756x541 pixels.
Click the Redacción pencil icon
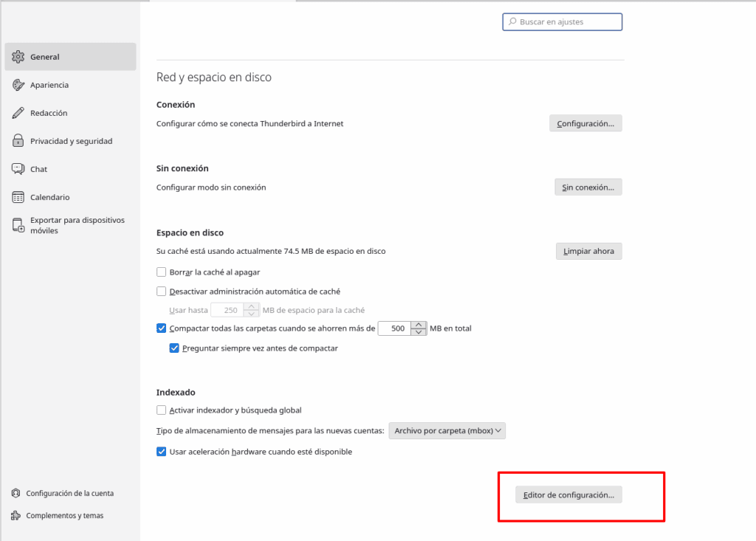[x=18, y=113]
